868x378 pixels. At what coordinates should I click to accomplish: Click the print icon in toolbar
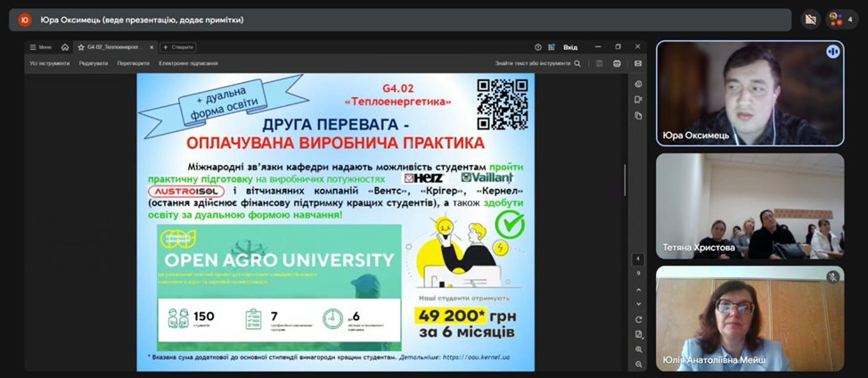tap(617, 63)
